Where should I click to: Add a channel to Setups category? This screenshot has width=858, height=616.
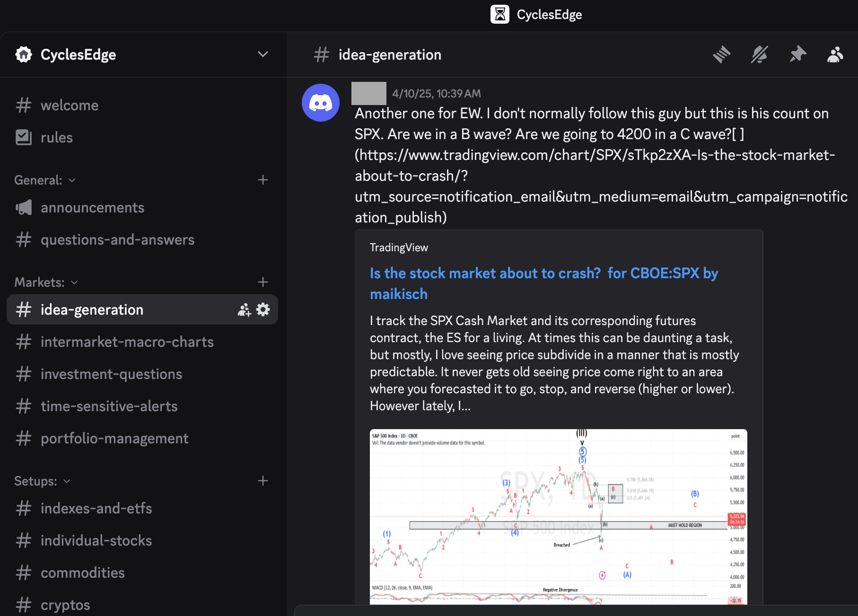pos(263,481)
